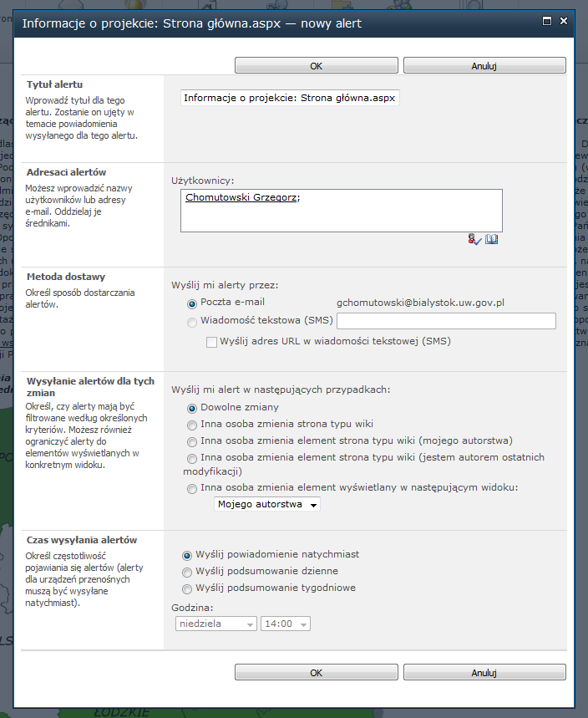Choose jestem autorem ostatnich modyfikacji option
588x718 pixels.
[x=192, y=458]
